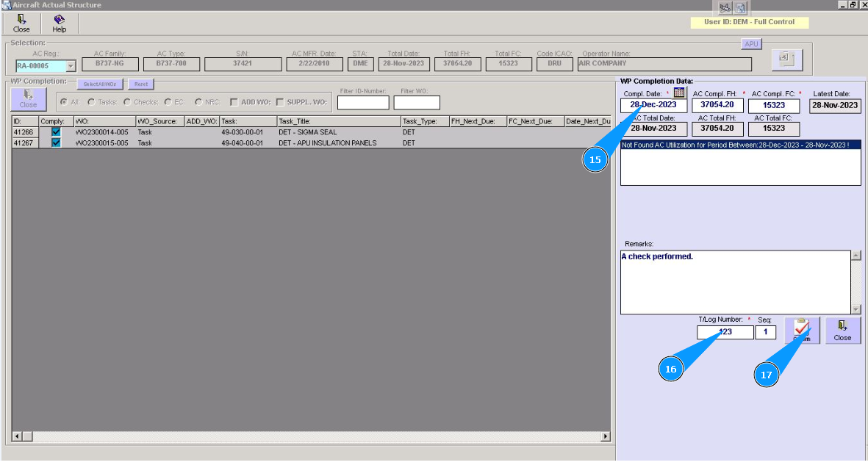
Task: Click the Comply column header
Action: [56, 121]
